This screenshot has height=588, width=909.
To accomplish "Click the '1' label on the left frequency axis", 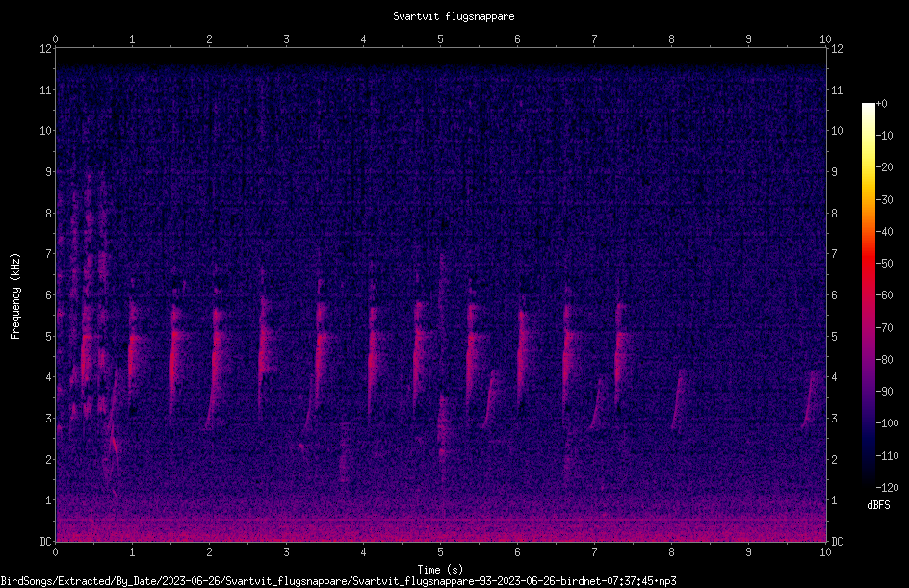I will coord(48,500).
